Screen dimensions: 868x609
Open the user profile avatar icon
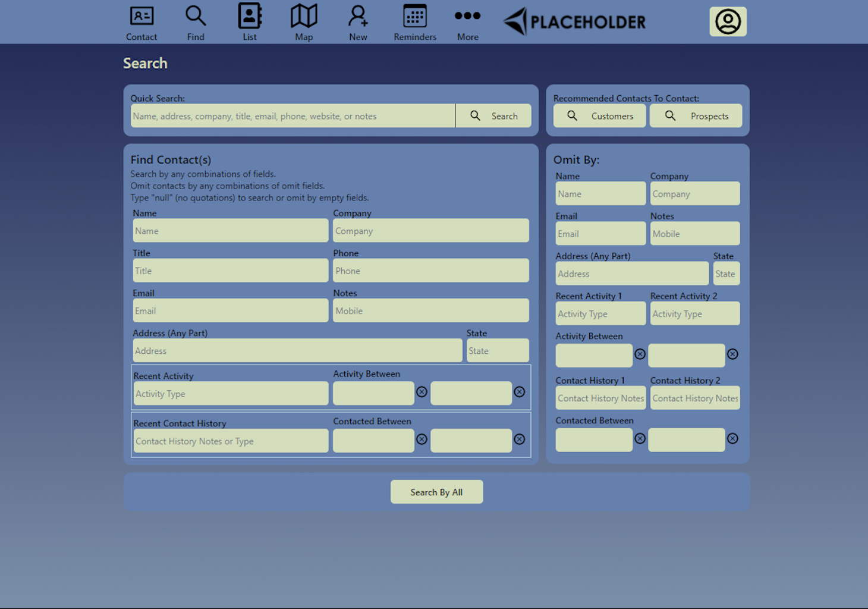(x=728, y=21)
